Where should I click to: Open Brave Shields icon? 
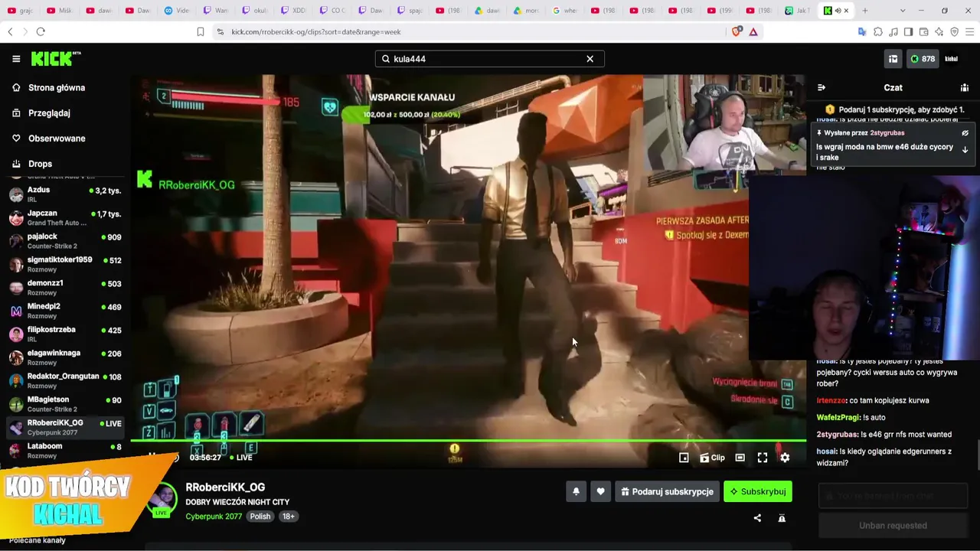pos(737,32)
